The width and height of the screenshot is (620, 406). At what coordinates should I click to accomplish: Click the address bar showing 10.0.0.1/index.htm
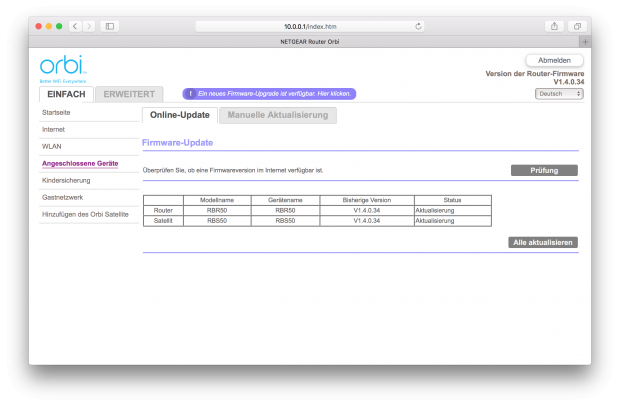point(310,26)
